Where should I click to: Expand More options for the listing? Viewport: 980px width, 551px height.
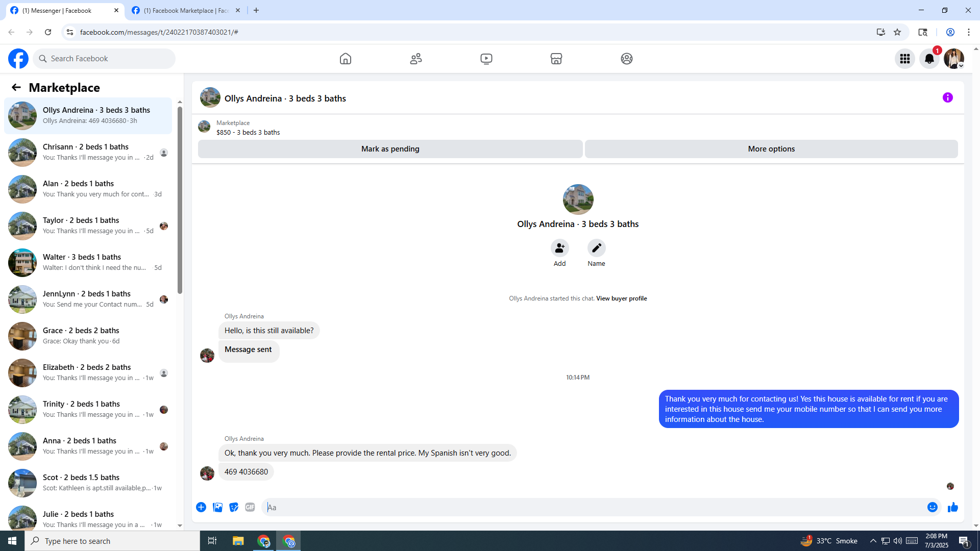click(771, 149)
